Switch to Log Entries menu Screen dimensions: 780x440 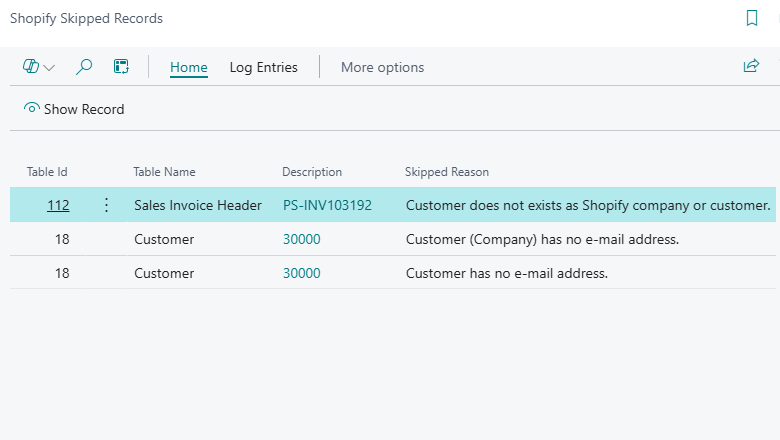[264, 67]
